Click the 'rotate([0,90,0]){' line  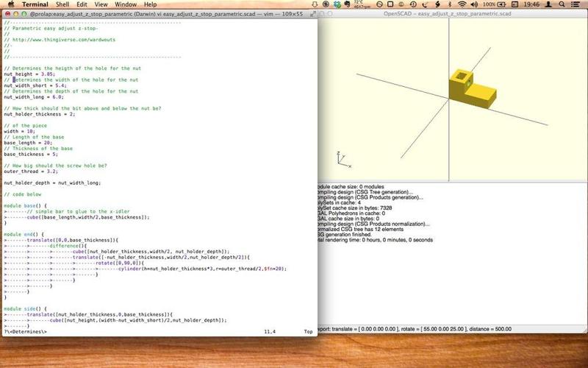pos(120,263)
